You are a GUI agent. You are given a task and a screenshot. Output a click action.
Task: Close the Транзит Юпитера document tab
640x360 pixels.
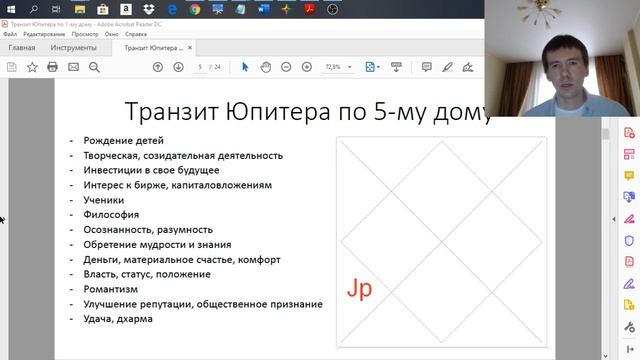pyautogui.click(x=190, y=48)
